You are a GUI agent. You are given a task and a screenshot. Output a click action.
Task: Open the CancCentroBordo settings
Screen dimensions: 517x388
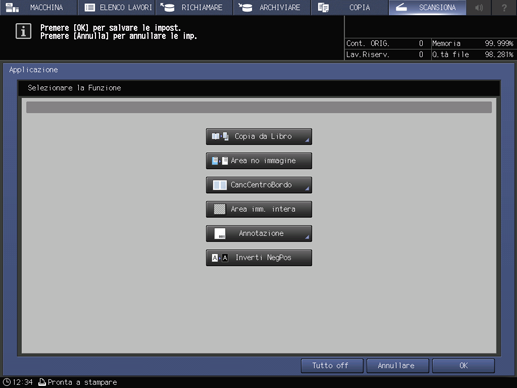pyautogui.click(x=259, y=185)
